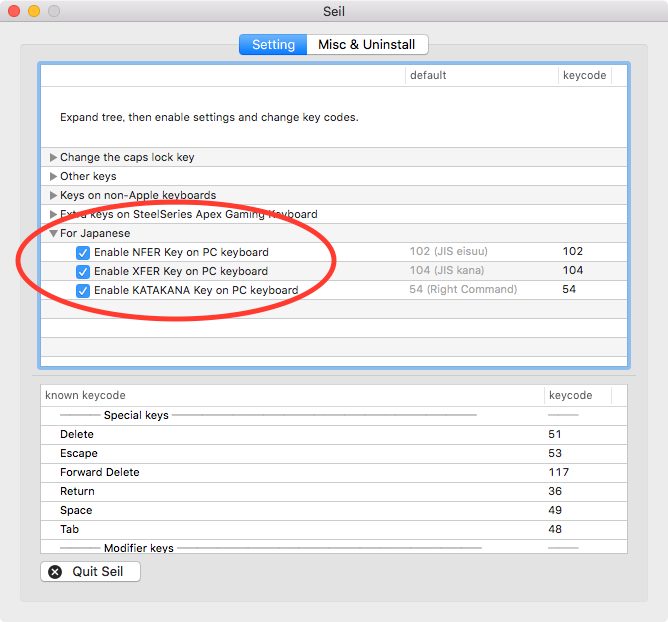Uncheck Enable XFER Key on PC keyboard
This screenshot has height=622, width=668.
tap(83, 271)
